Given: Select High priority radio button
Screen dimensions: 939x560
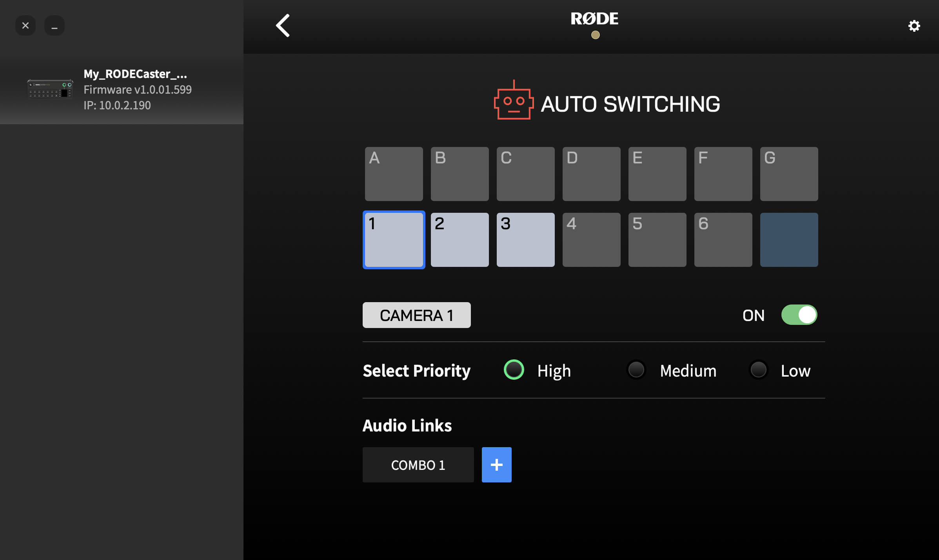Looking at the screenshot, I should (514, 370).
